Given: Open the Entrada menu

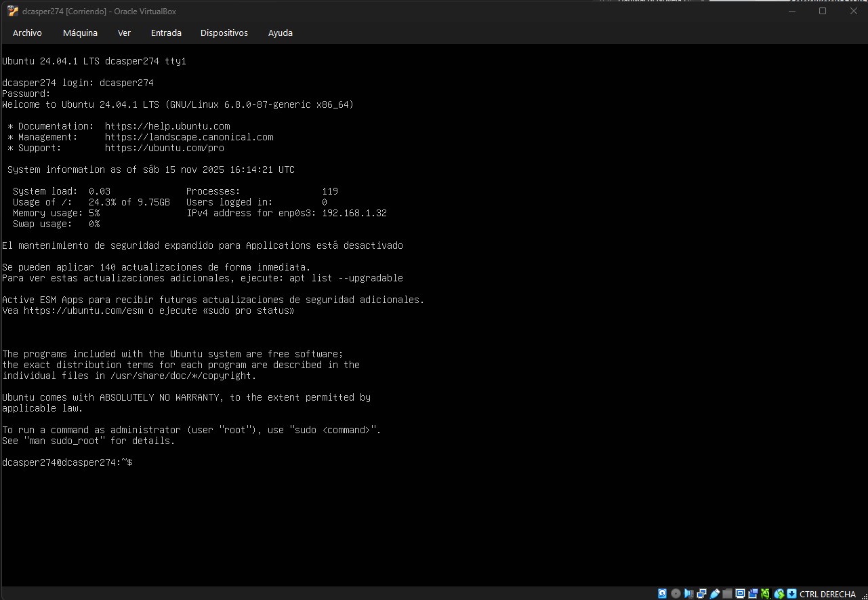Looking at the screenshot, I should [x=166, y=33].
